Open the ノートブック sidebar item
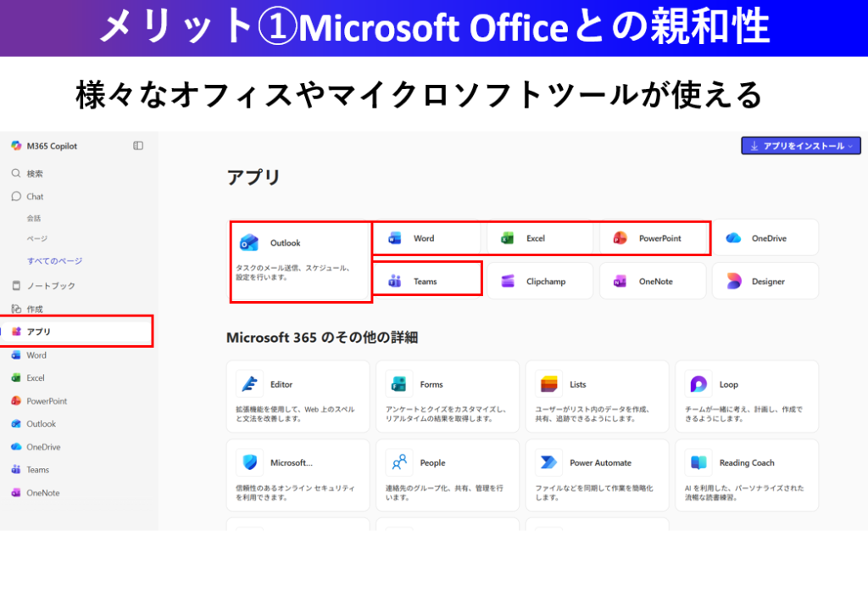This screenshot has width=868, height=598. click(50, 286)
